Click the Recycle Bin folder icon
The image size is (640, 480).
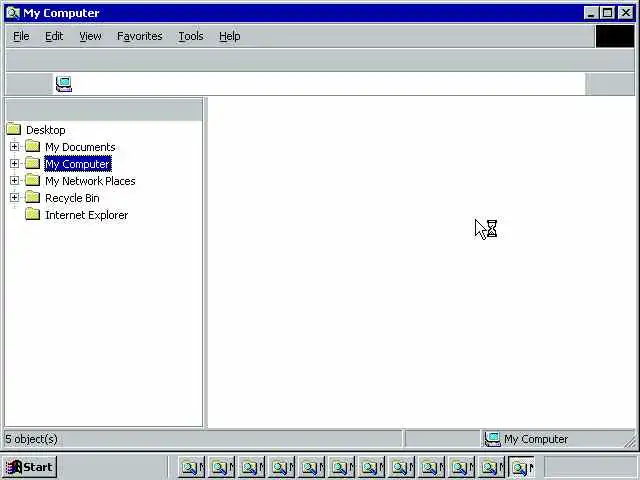pos(32,197)
